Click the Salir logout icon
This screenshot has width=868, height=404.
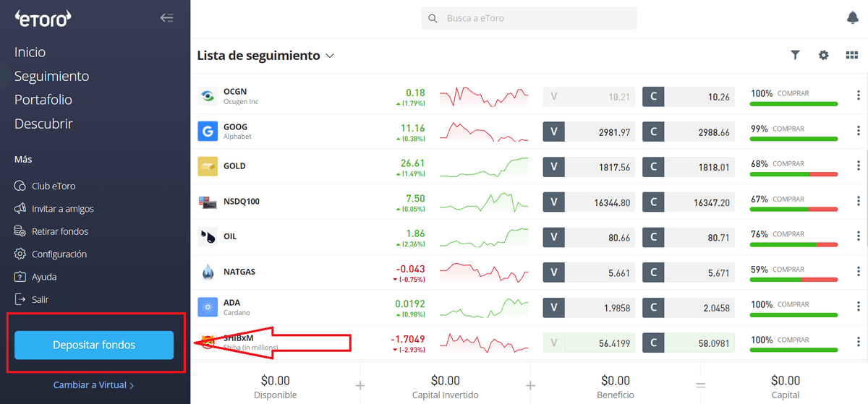pyautogui.click(x=20, y=299)
